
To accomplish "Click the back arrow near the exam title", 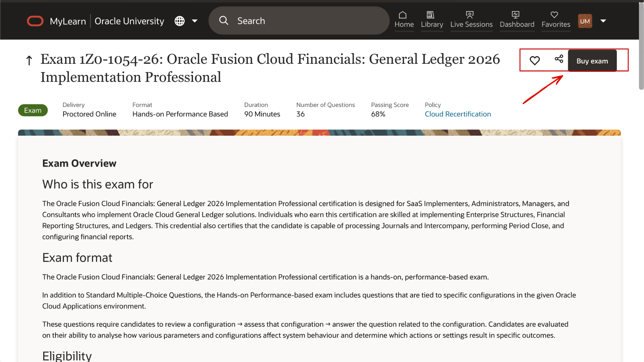I will (29, 60).
